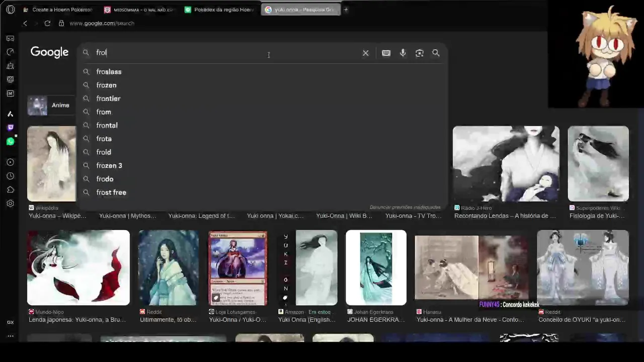Viewport: 644px width, 362px height.
Task: Open a new browser tab
Action: coord(346,10)
